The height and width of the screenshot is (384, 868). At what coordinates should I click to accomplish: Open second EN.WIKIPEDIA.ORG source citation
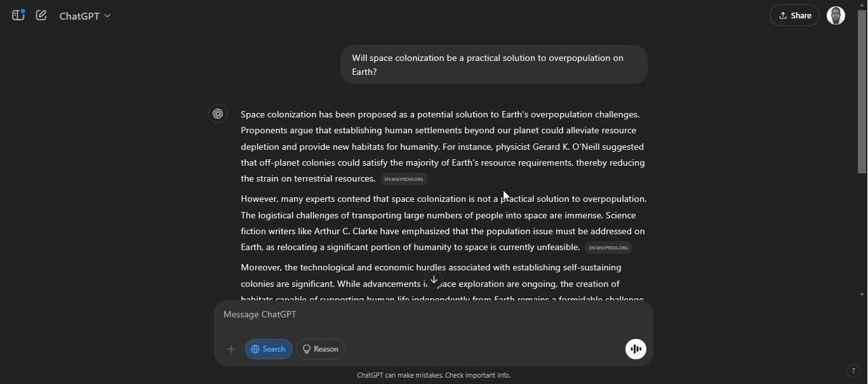point(608,248)
